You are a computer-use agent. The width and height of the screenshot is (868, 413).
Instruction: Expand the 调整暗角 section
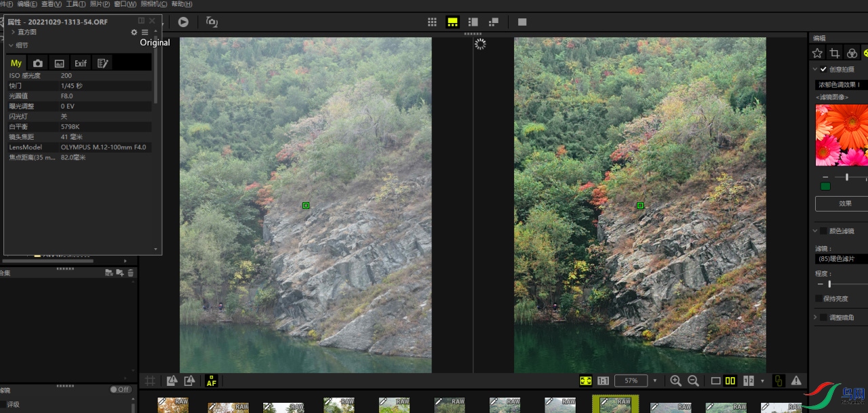pos(814,317)
